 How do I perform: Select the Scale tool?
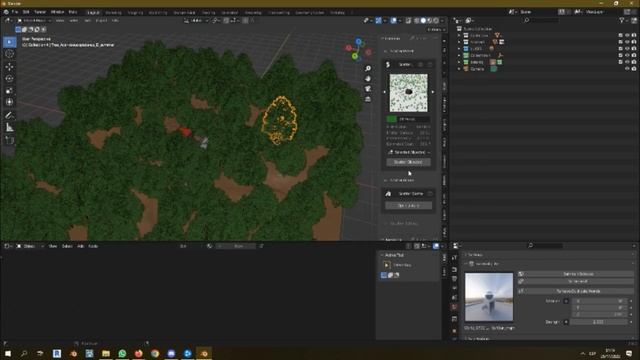tap(9, 90)
